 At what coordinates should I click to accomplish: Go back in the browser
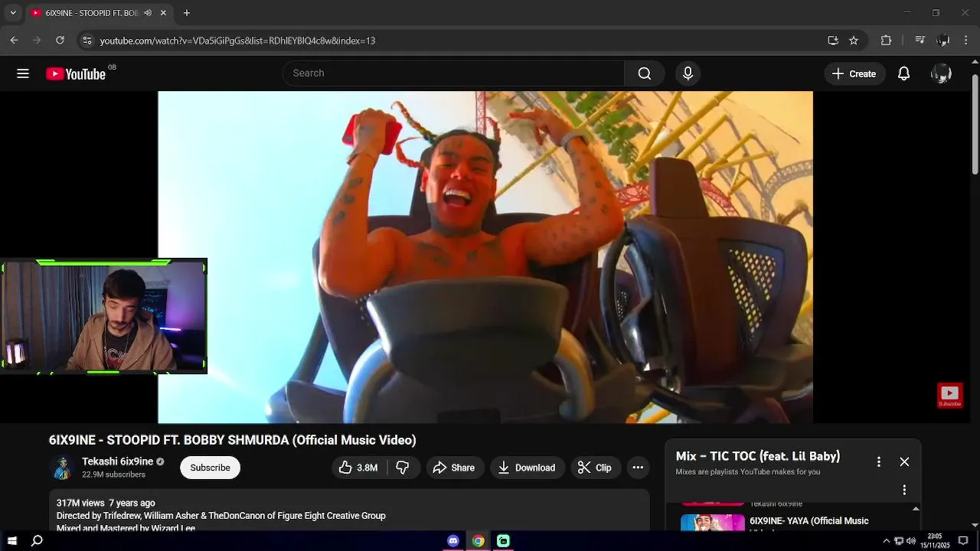(14, 41)
